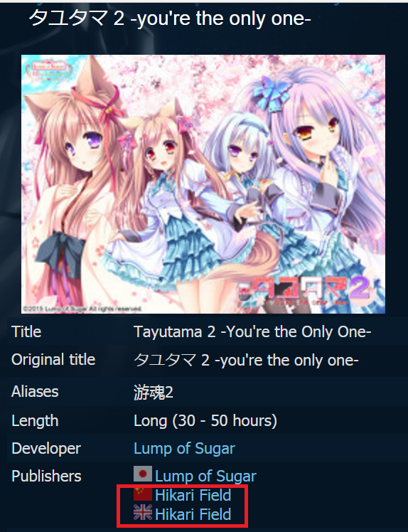The image size is (408, 532).
Task: Click the Aliases row label
Action: click(35, 392)
